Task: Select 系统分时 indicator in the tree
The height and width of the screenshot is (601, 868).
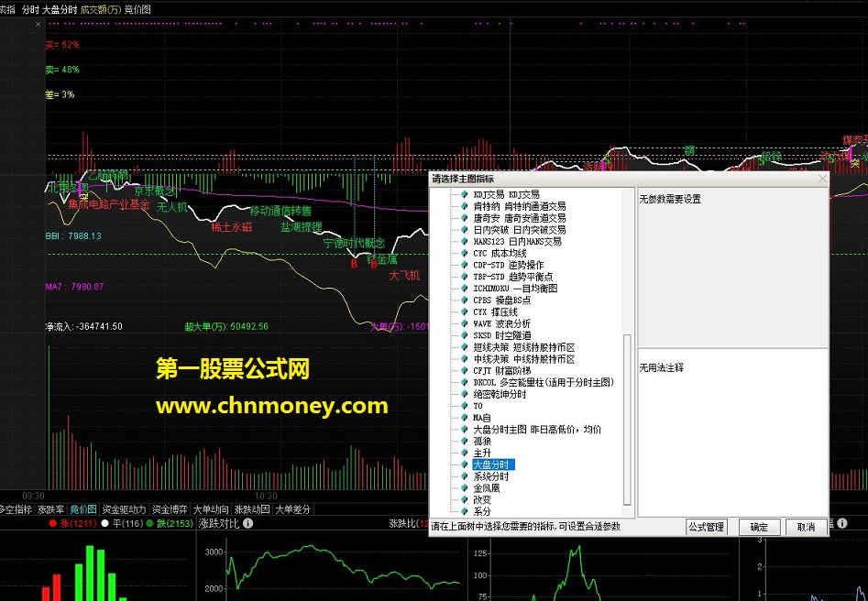Action: [x=490, y=476]
